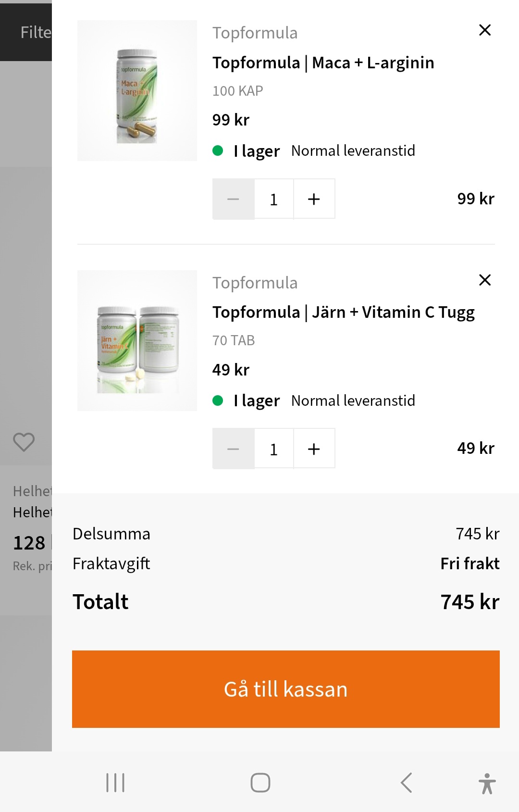Viewport: 519px width, 812px height.
Task: Decrease Järn + Vitamin C quantity
Action: click(233, 449)
